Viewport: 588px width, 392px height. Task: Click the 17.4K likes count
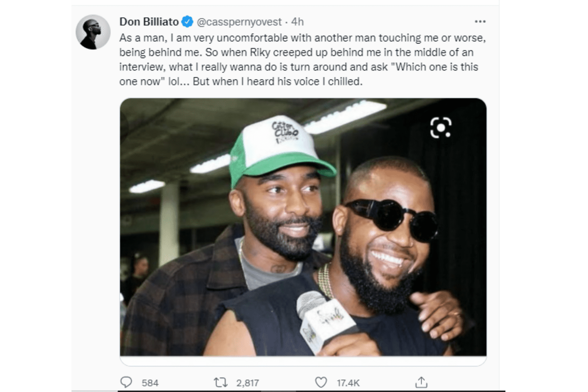(348, 383)
